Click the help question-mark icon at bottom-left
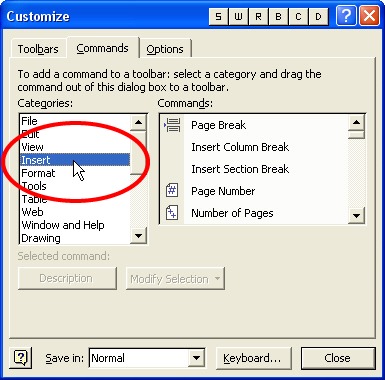Screen dimensions: 385x380 [x=21, y=358]
